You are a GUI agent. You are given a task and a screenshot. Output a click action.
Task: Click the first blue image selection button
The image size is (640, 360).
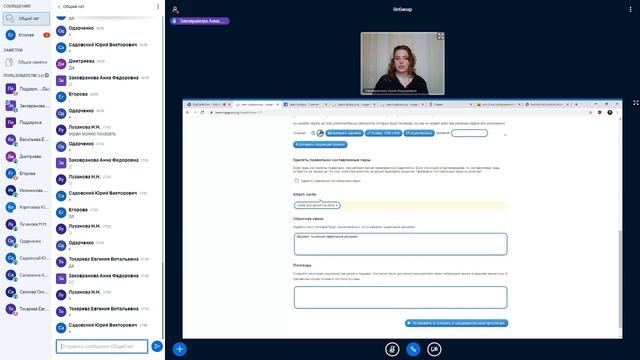[x=344, y=133]
